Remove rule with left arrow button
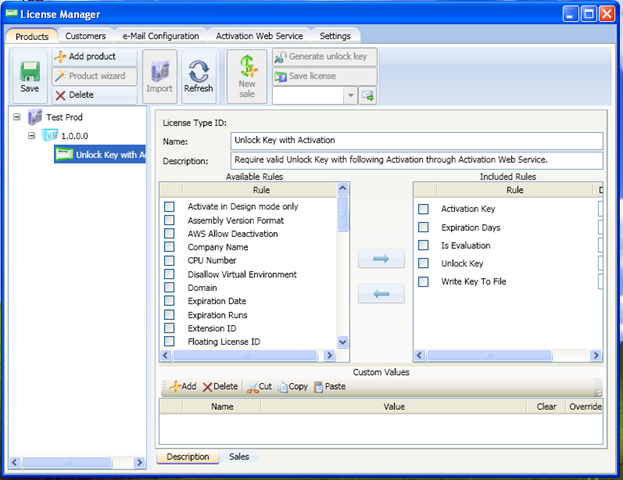The height and width of the screenshot is (480, 623). pyautogui.click(x=381, y=294)
